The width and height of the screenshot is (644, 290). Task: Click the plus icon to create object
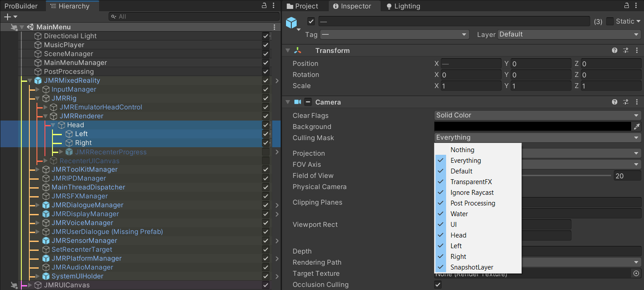(x=7, y=17)
